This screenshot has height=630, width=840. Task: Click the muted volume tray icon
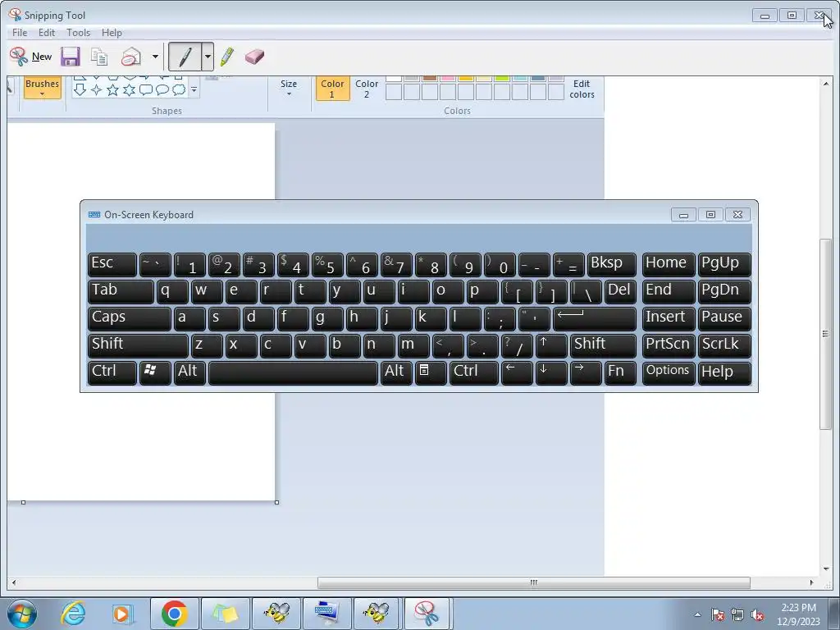[x=757, y=615]
